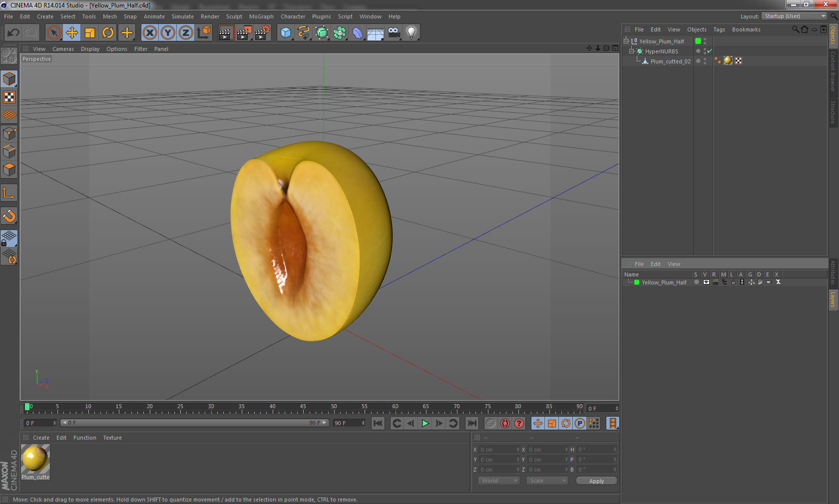Switch the coordinate system icon

(x=204, y=33)
